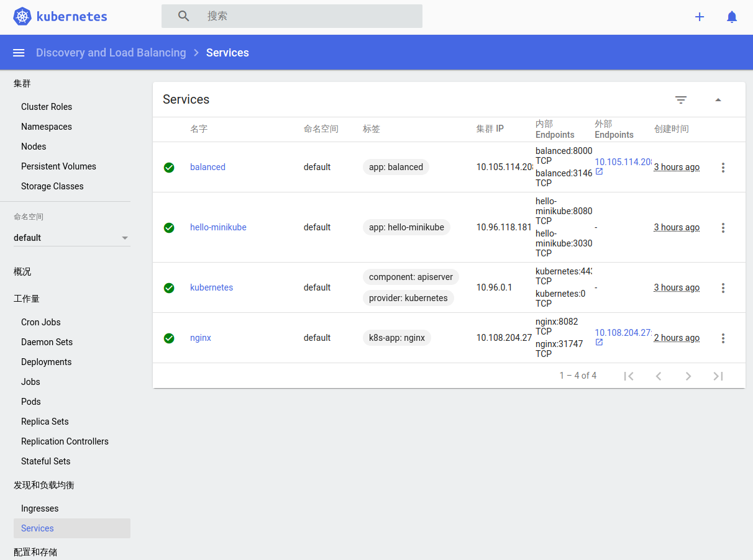The image size is (753, 560).
Task: Open 发现和负载均衡 section heading
Action: pos(44,485)
